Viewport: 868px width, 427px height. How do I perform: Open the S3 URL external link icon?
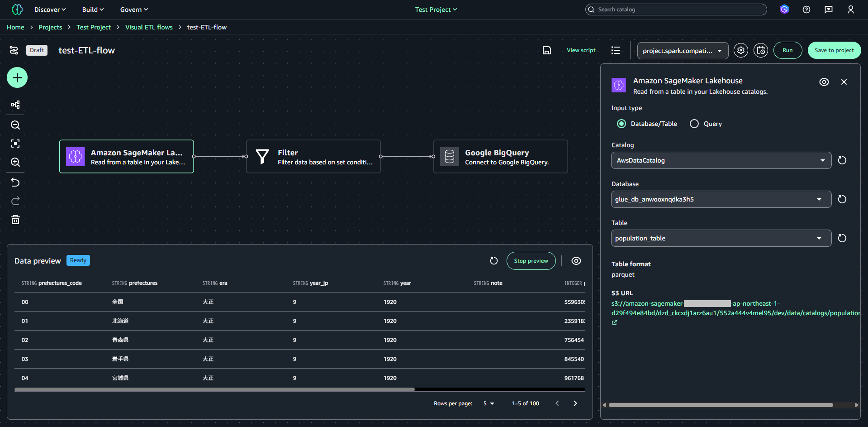point(615,322)
